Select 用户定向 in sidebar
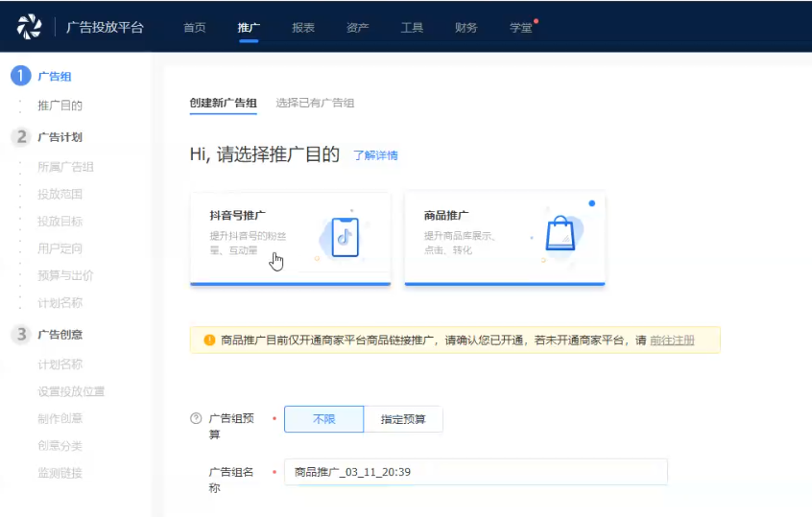This screenshot has height=517, width=812. coord(60,249)
